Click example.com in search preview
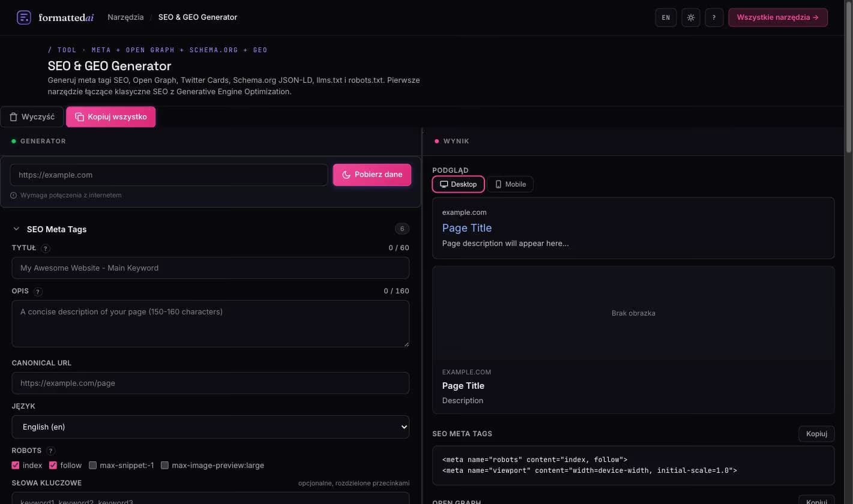The width and height of the screenshot is (853, 504). (465, 212)
